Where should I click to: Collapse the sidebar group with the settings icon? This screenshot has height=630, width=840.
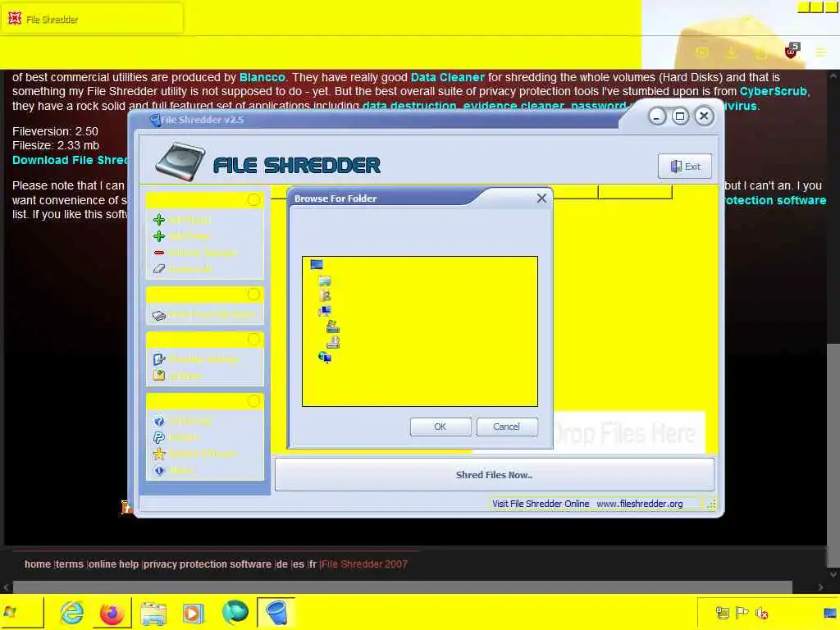(254, 339)
